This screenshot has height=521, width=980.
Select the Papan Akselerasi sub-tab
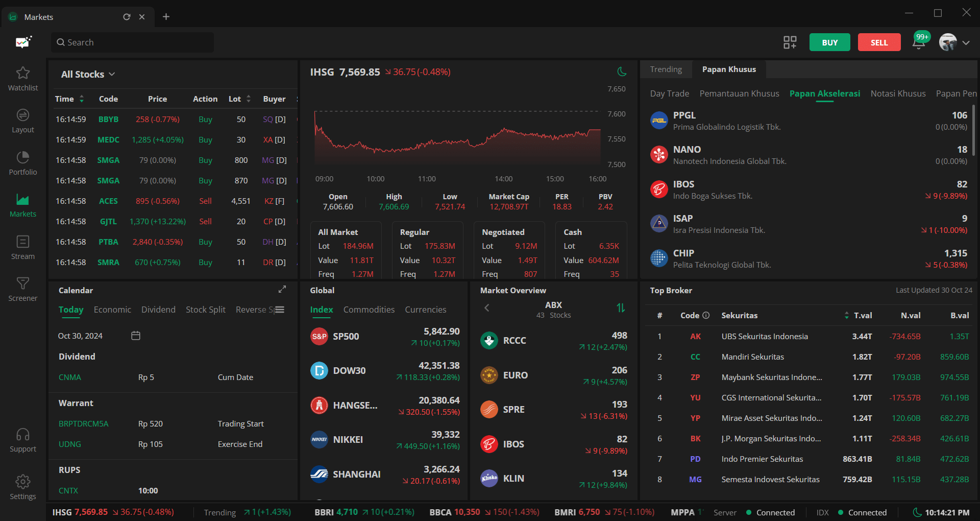click(824, 93)
